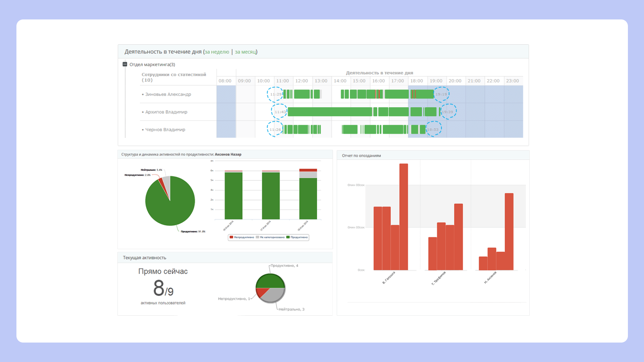644x362 pixels.
Task: Open the за неделю view link
Action: click(217, 52)
